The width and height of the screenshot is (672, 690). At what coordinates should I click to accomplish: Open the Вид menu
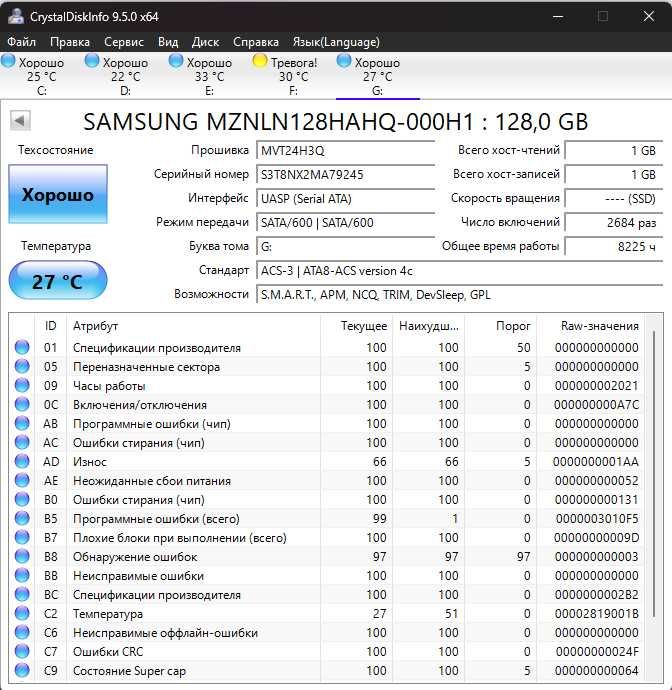coord(168,42)
